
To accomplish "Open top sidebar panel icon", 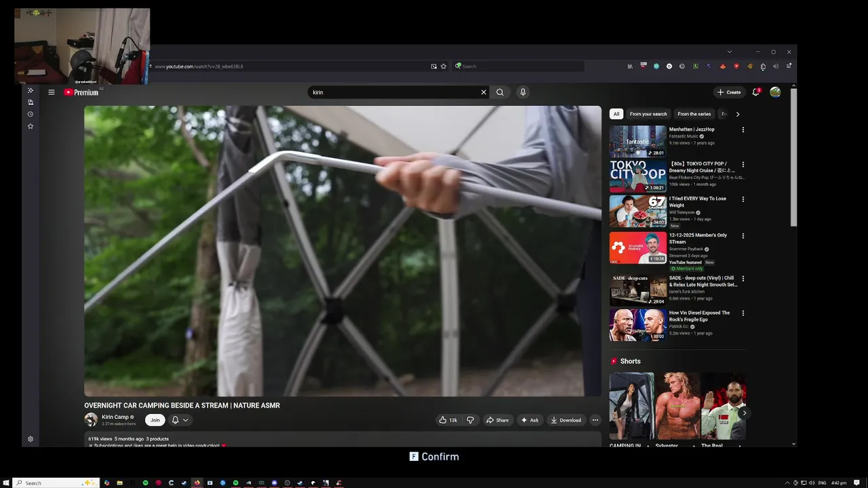I will [31, 90].
